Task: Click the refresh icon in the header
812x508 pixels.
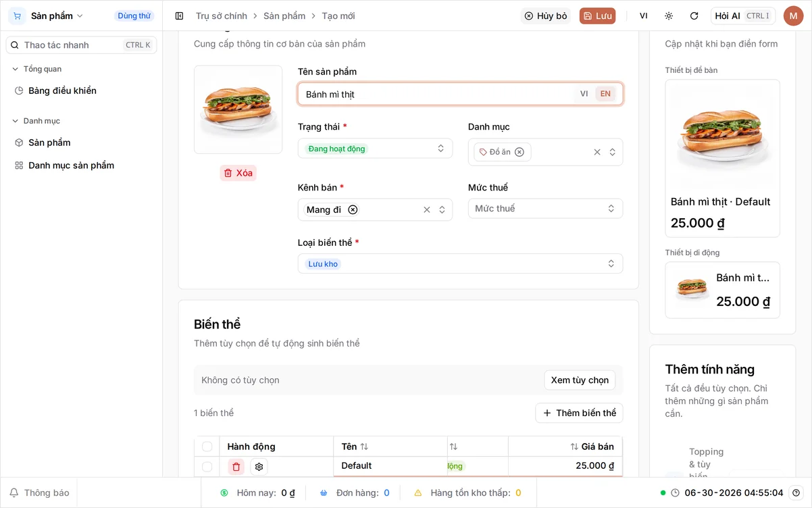Action: coord(694,16)
